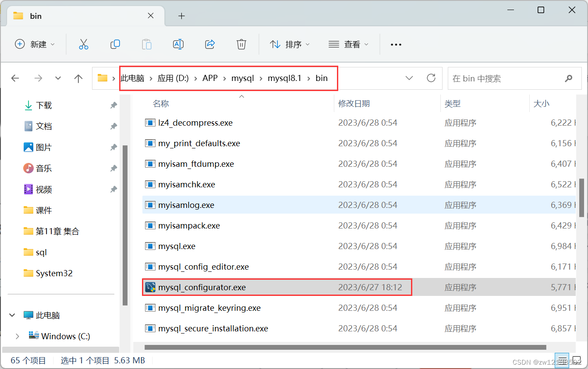Click the chevron after APP in path
The width and height of the screenshot is (588, 369).
(225, 78)
